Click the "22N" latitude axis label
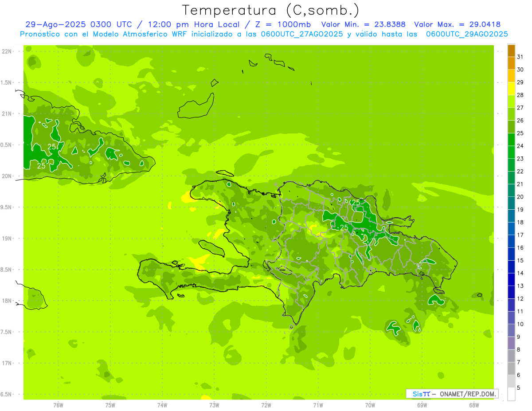This screenshot has height=411, width=532. 8,51
